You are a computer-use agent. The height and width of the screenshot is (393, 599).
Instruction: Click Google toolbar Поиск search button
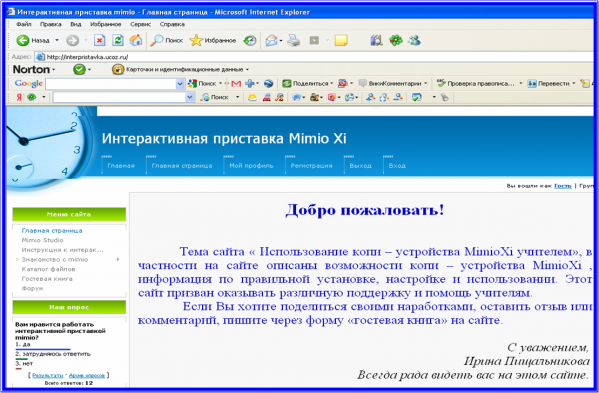tap(202, 83)
